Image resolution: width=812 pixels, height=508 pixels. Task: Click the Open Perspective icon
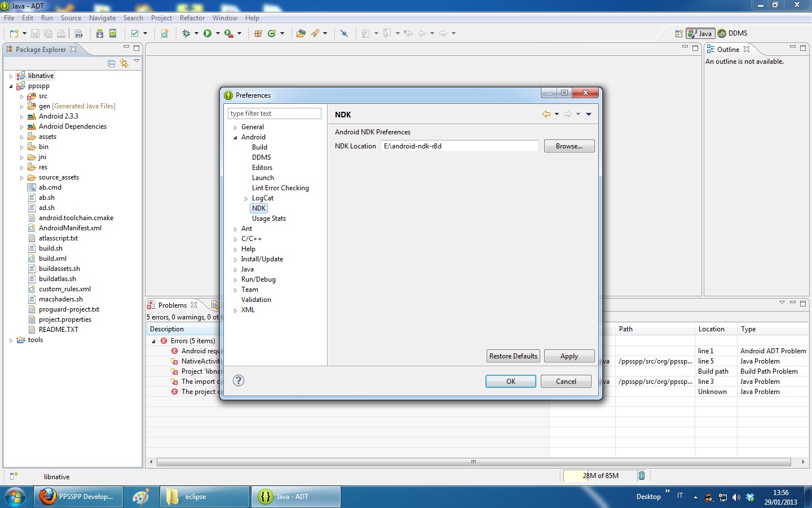(x=679, y=33)
